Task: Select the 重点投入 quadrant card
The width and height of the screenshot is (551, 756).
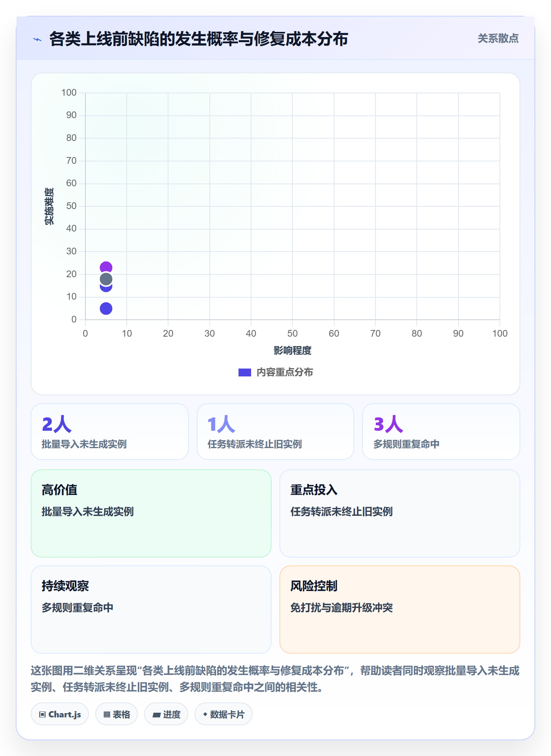Action: 400,513
